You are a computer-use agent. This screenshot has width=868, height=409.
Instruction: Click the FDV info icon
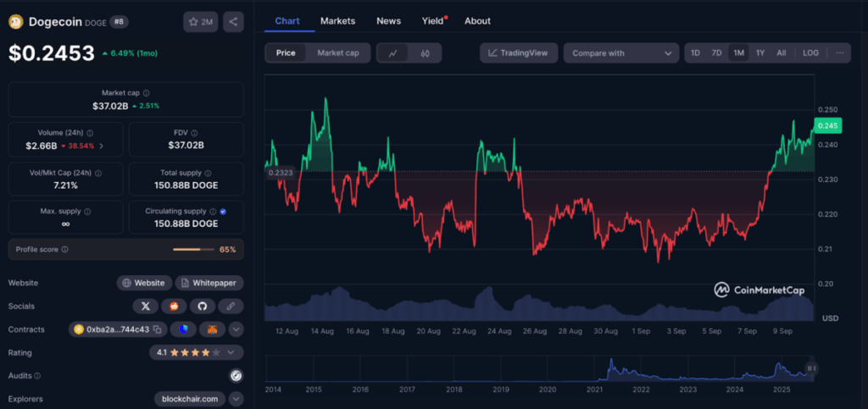point(194,133)
